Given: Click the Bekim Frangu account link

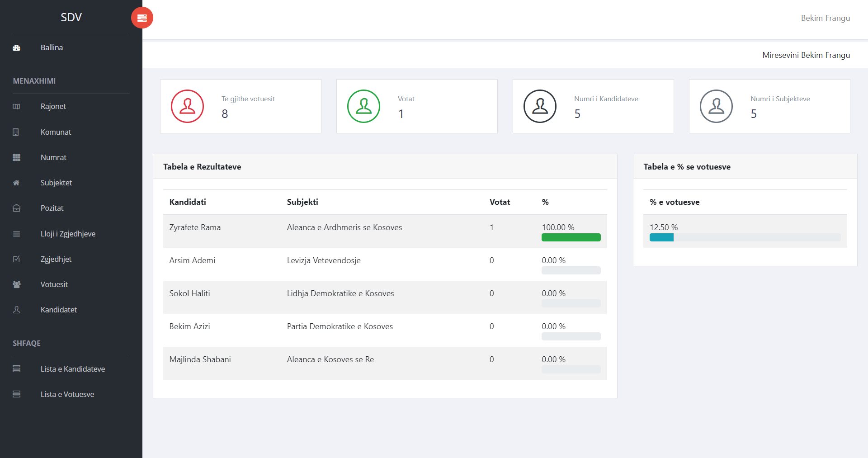Looking at the screenshot, I should click(x=826, y=18).
